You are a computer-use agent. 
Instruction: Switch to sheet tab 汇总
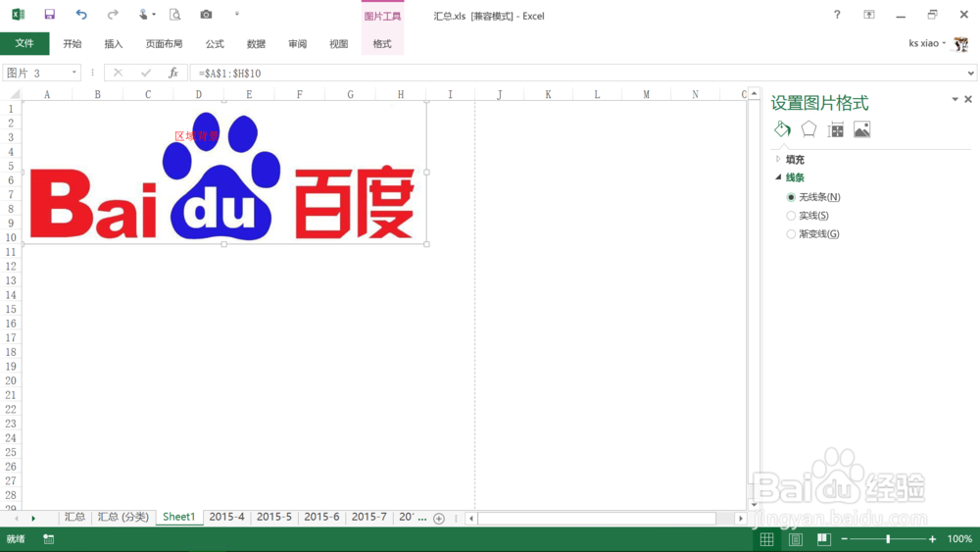coord(74,517)
